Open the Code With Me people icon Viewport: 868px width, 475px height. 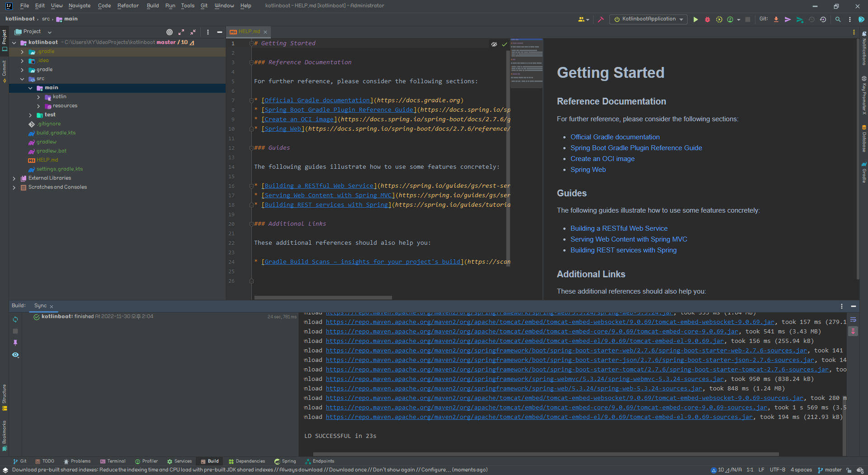pos(583,19)
